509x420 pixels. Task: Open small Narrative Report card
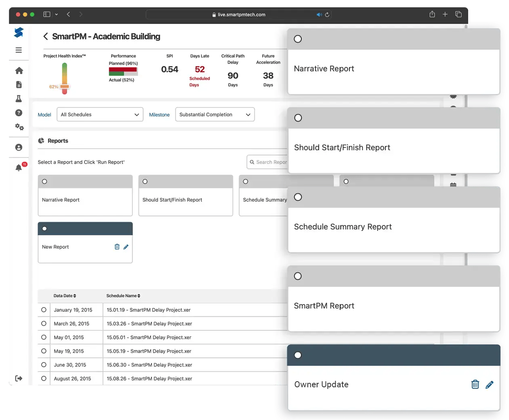(85, 195)
